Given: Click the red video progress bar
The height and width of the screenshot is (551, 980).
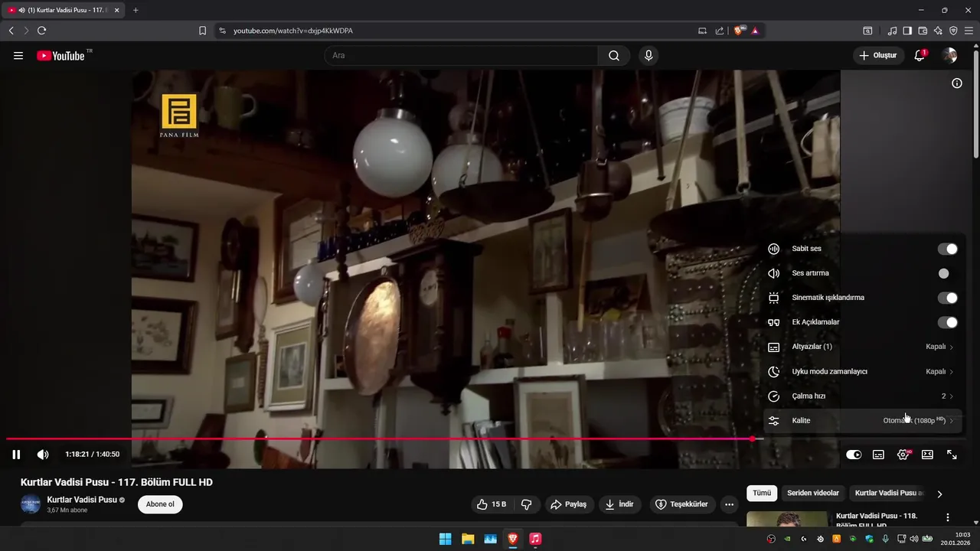Looking at the screenshot, I should pyautogui.click(x=379, y=439).
